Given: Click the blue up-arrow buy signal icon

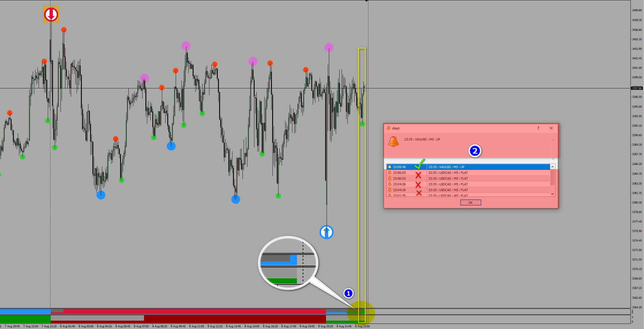Looking at the screenshot, I should click(x=326, y=232).
